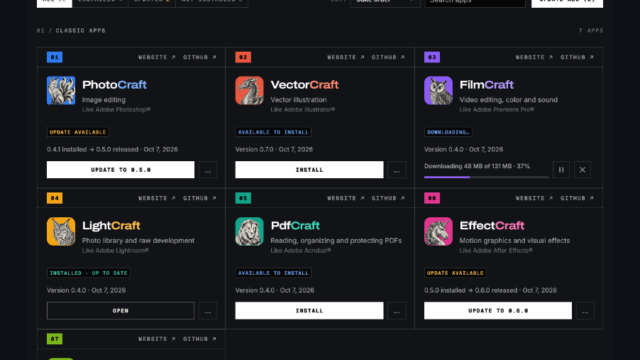
Task: Open more options for EffectCraft
Action: tap(585, 311)
